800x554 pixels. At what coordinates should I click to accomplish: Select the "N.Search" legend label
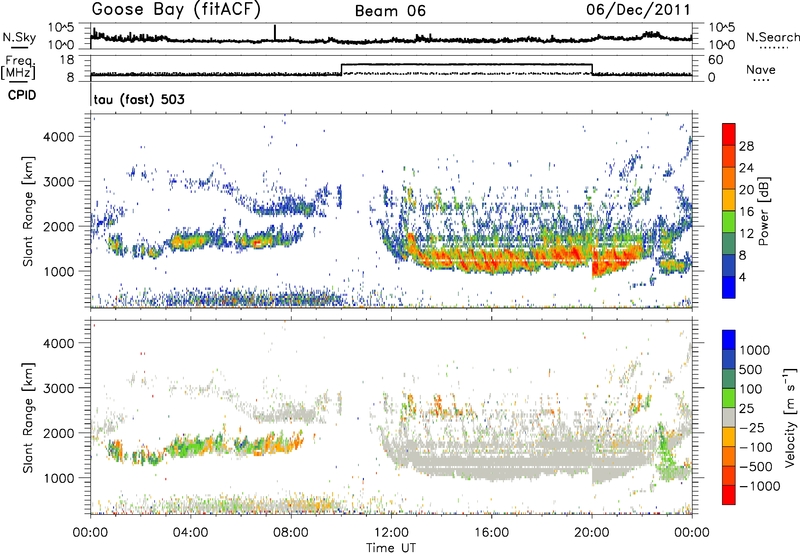click(772, 37)
